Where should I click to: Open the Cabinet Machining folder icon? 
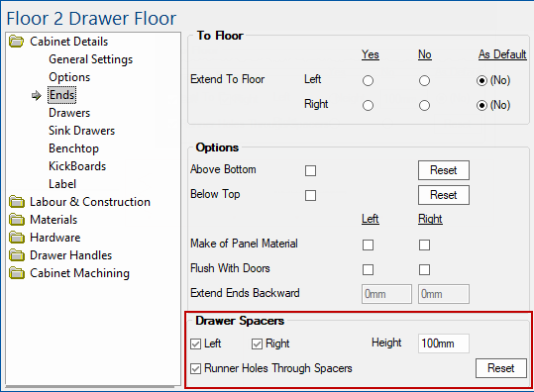point(16,273)
